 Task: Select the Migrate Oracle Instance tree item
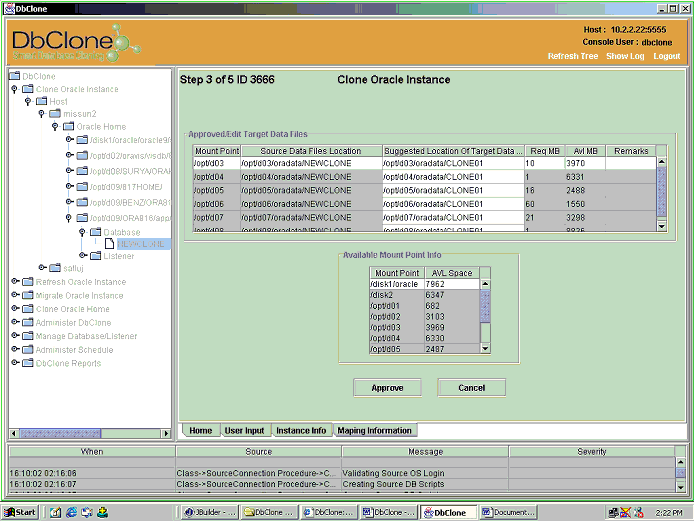80,295
